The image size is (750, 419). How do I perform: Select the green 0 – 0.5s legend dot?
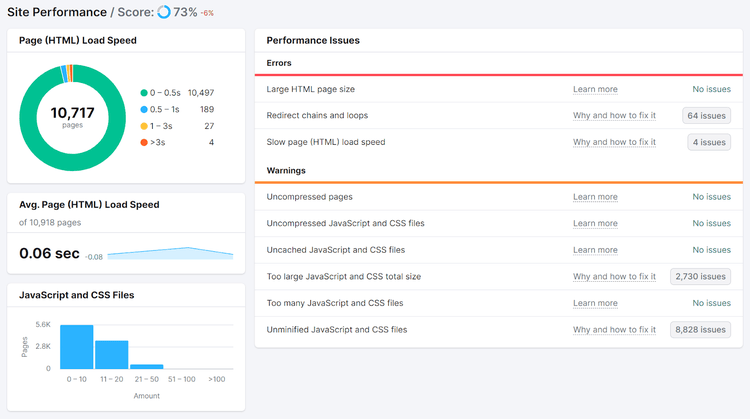click(x=143, y=93)
